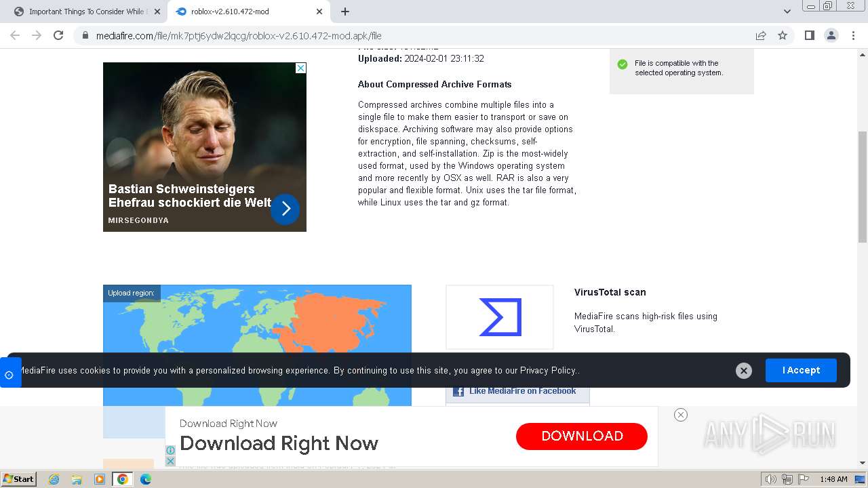The image size is (868, 488).
Task: Click the page vertical scrollbar
Action: (862, 186)
